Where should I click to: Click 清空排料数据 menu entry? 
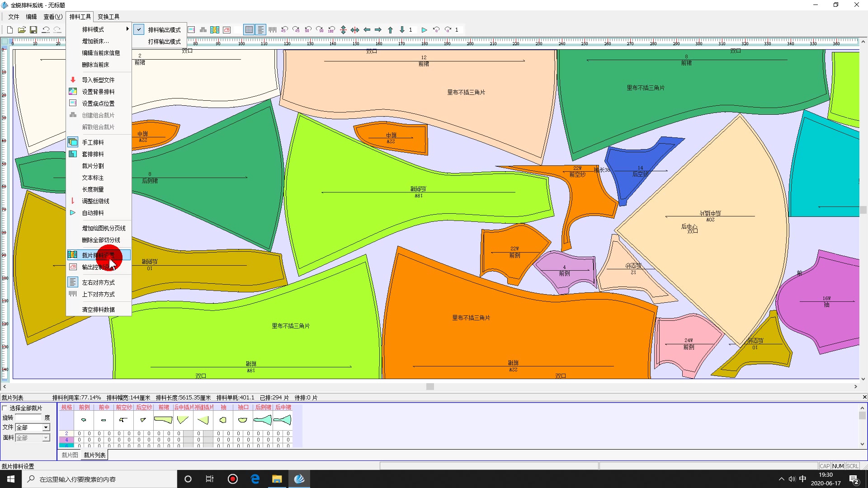(x=98, y=310)
